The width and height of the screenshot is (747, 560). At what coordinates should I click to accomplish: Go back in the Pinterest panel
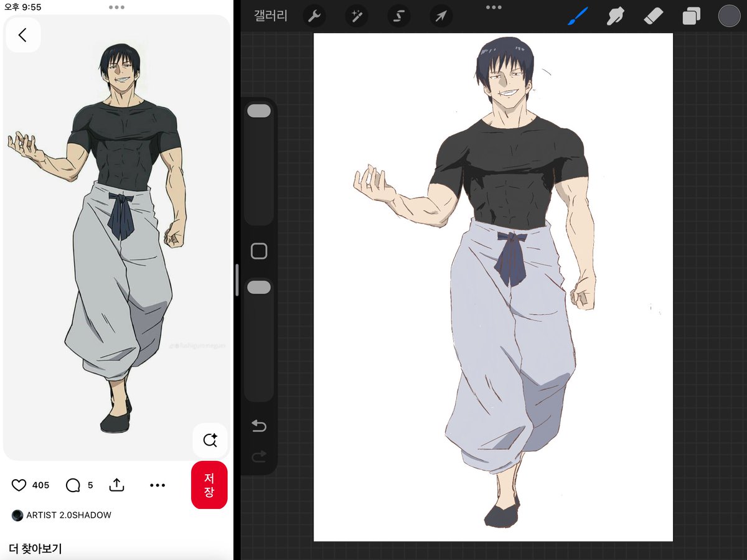23,35
